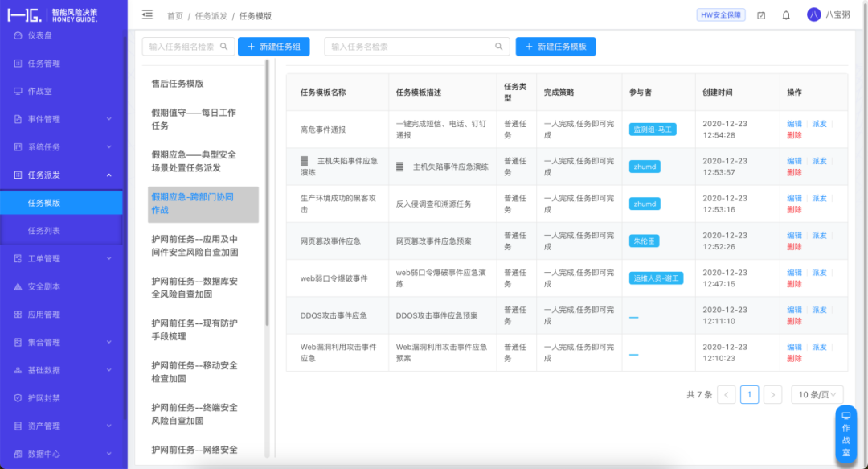Image resolution: width=868 pixels, height=469 pixels.
Task: Open 安全剧本 menu label
Action: [43, 286]
